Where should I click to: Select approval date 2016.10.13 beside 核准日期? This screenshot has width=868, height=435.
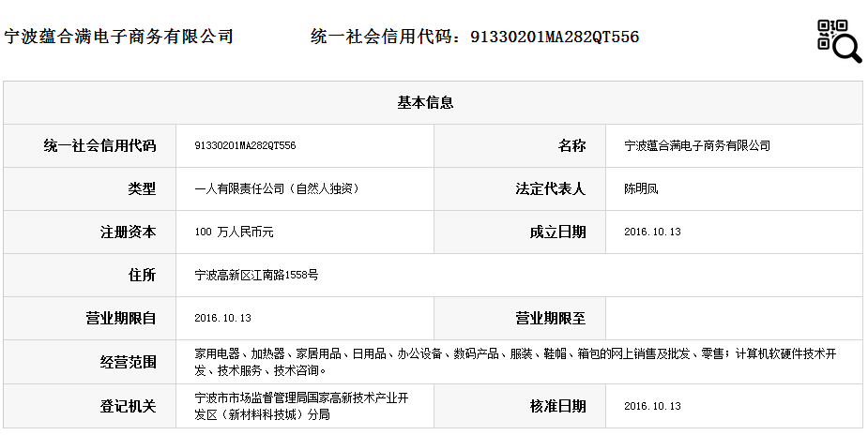(652, 406)
